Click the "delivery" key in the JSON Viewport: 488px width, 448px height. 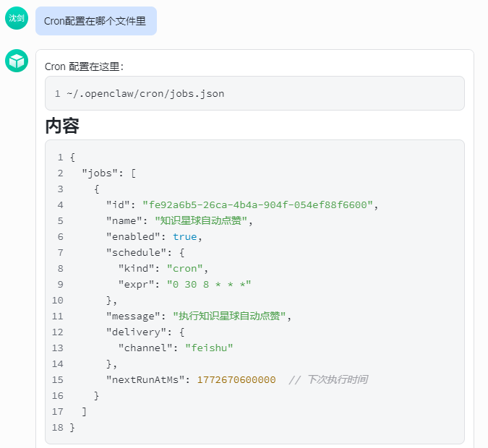[x=136, y=332]
